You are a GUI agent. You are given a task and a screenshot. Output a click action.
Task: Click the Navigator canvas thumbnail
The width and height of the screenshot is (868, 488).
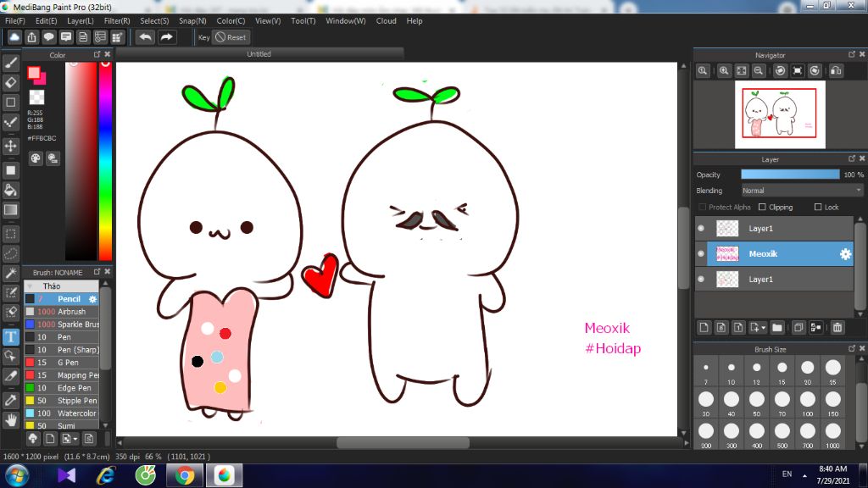pos(780,114)
